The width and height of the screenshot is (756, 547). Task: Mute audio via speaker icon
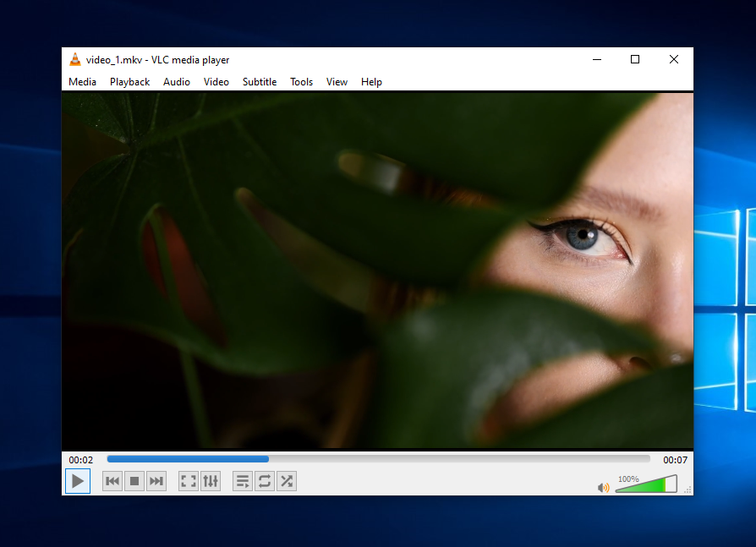click(x=604, y=488)
